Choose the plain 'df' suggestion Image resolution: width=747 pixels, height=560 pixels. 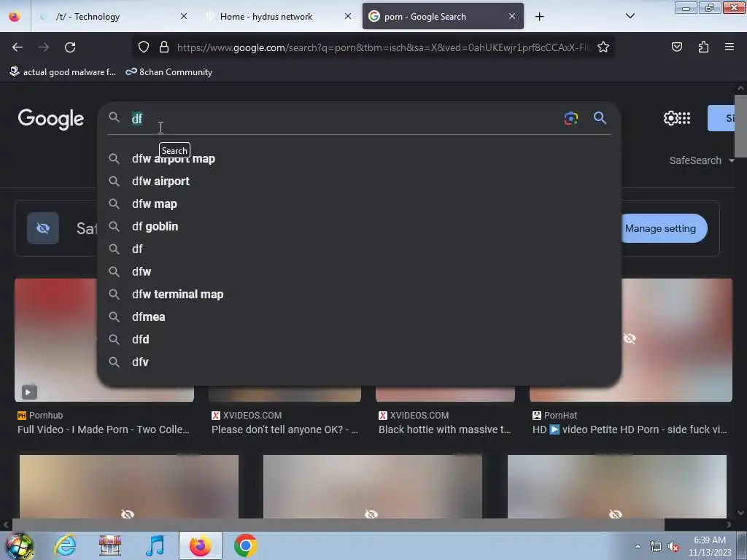(x=359, y=249)
